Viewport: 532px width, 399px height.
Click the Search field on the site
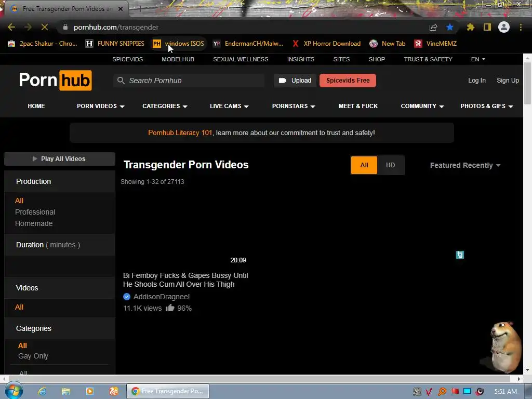coord(189,81)
